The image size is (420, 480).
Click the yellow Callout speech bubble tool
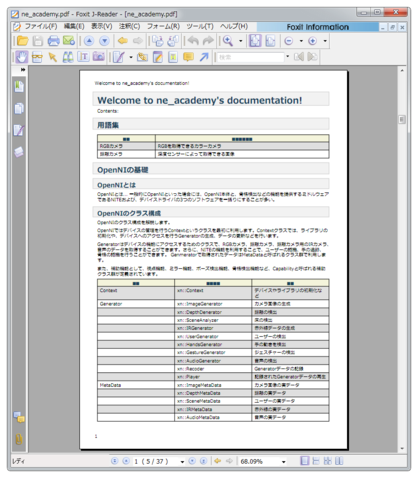coord(188,57)
